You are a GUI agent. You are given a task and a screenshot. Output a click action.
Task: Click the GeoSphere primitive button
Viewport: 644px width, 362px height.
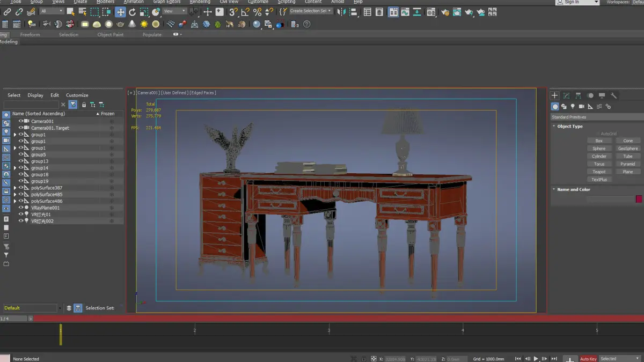tap(627, 149)
